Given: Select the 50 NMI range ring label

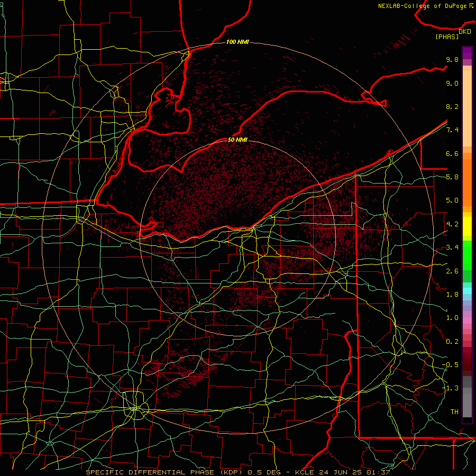Looking at the screenshot, I should (x=237, y=140).
